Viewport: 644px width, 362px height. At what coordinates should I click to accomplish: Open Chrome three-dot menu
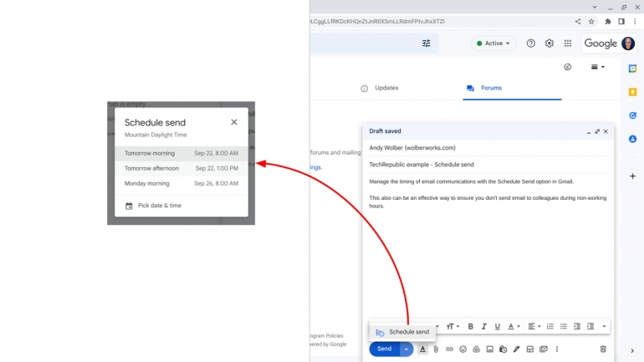coord(635,22)
